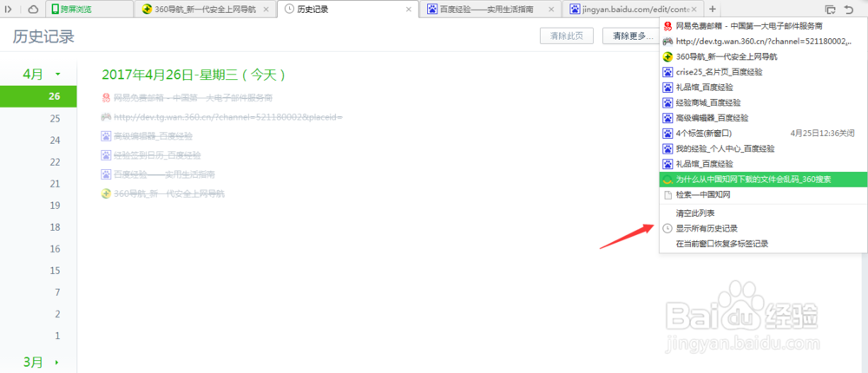The image size is (868, 373).
Task: Click the NetEase icon beside 网易免费邮箱 history entry
Action: (x=106, y=98)
